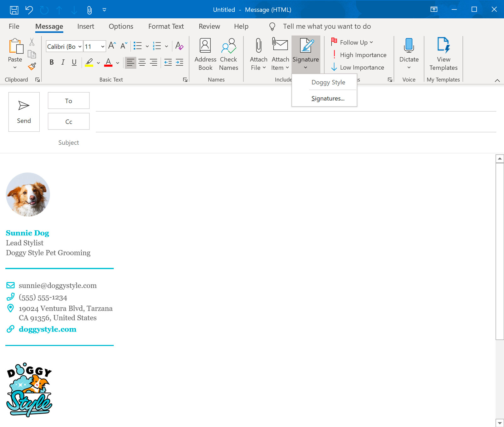Click Check Names
This screenshot has width=504, height=427.
pos(229,55)
